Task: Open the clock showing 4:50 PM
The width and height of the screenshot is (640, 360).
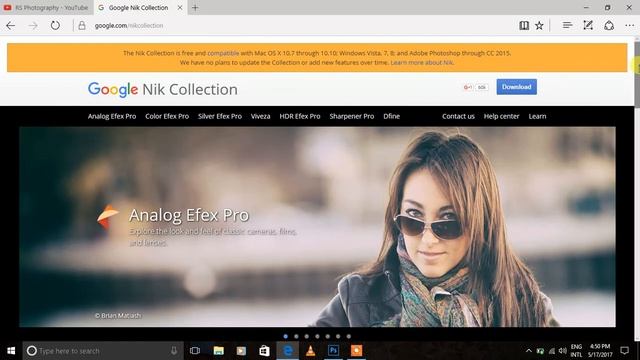Action: click(600, 351)
